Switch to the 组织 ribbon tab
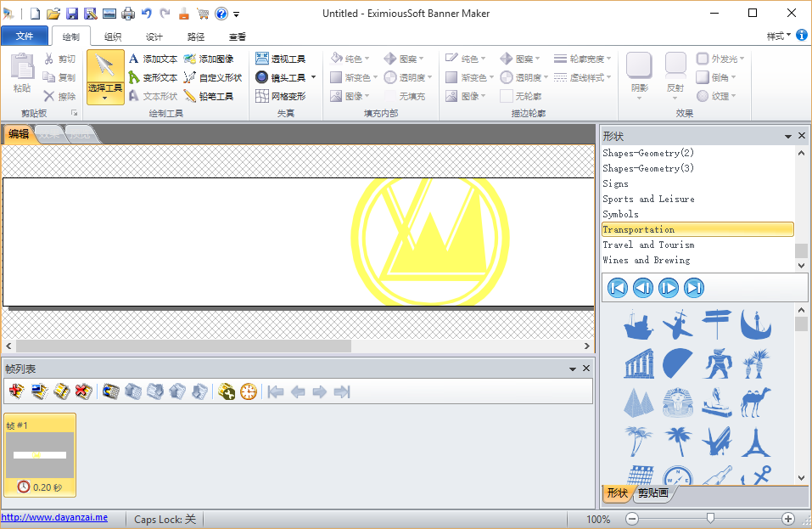Screen dimensions: 812x529 112,37
